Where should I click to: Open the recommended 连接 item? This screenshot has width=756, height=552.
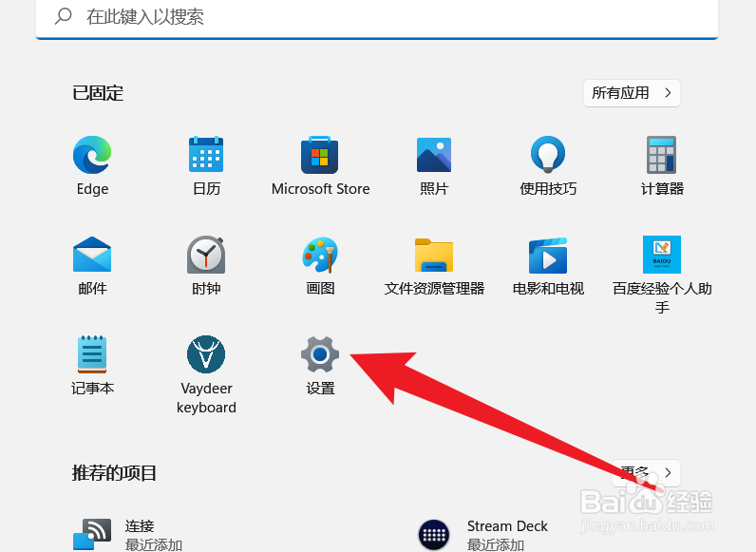tap(128, 535)
